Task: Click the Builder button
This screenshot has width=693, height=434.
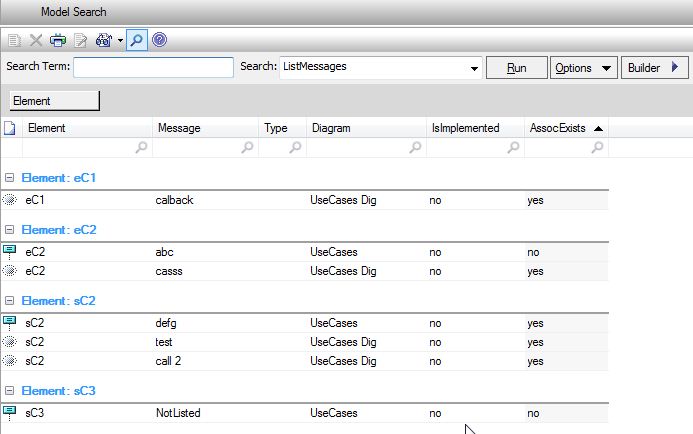Action: [x=655, y=68]
